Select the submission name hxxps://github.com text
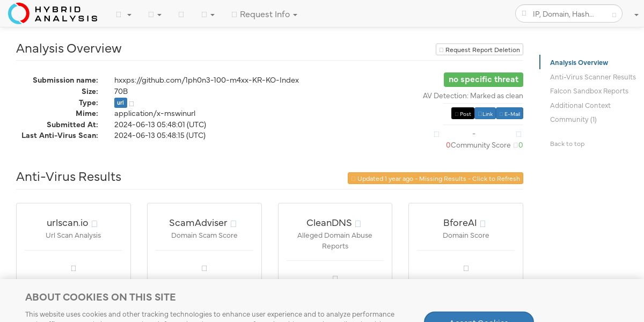644x322 pixels. tap(207, 80)
